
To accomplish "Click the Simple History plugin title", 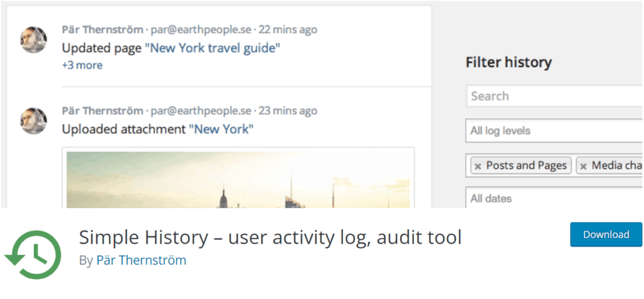I will click(270, 237).
